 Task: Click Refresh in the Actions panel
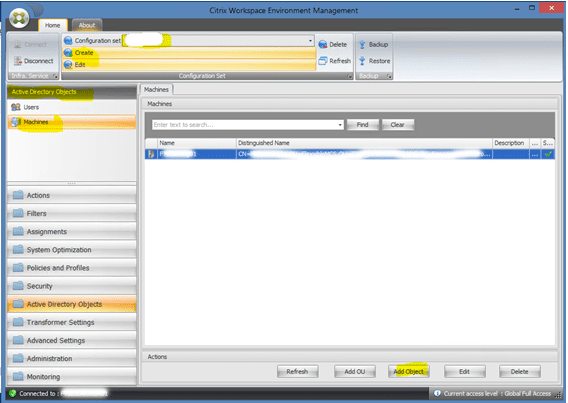pos(297,371)
